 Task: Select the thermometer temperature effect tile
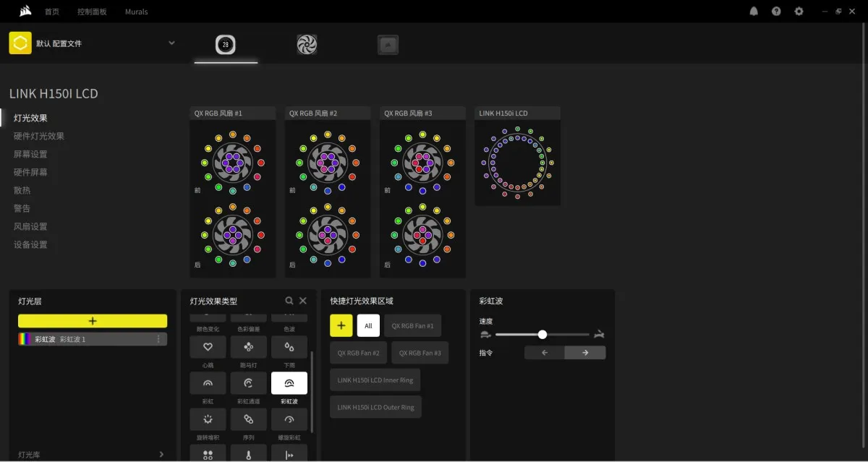click(x=248, y=453)
